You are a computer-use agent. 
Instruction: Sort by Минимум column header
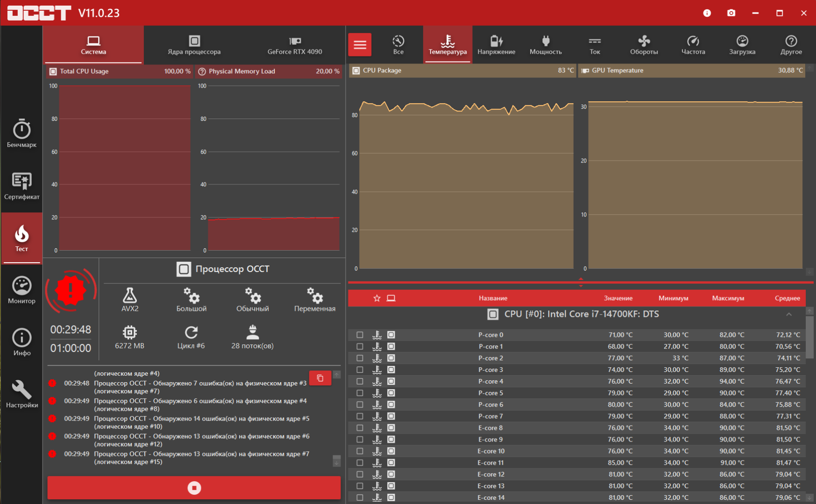click(x=673, y=298)
